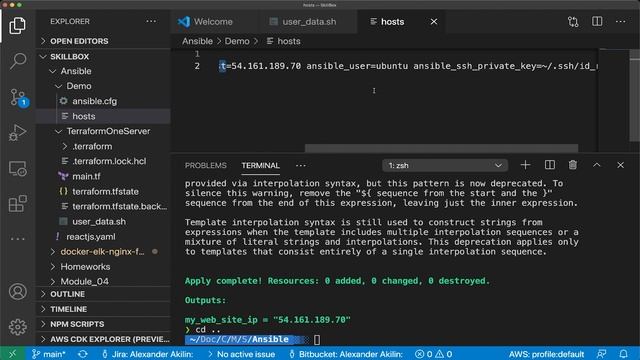Viewport: 640px width, 360px height.
Task: Open the Extensions view
Action: [18, 203]
